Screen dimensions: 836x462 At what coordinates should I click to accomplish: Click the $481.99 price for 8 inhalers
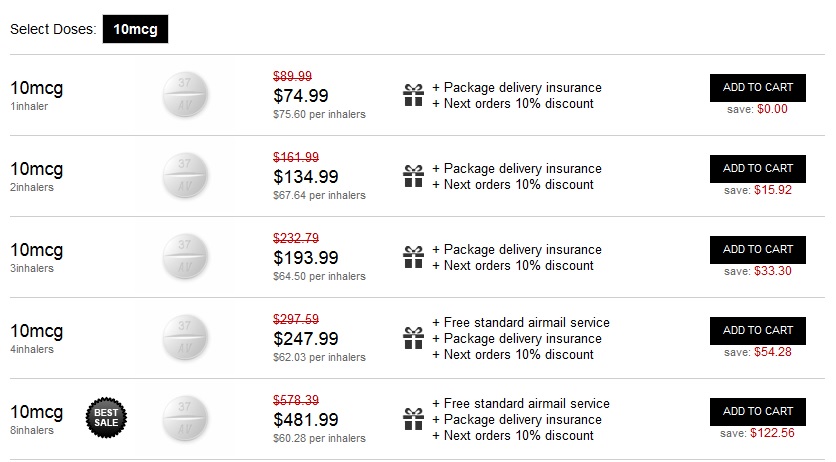[306, 420]
